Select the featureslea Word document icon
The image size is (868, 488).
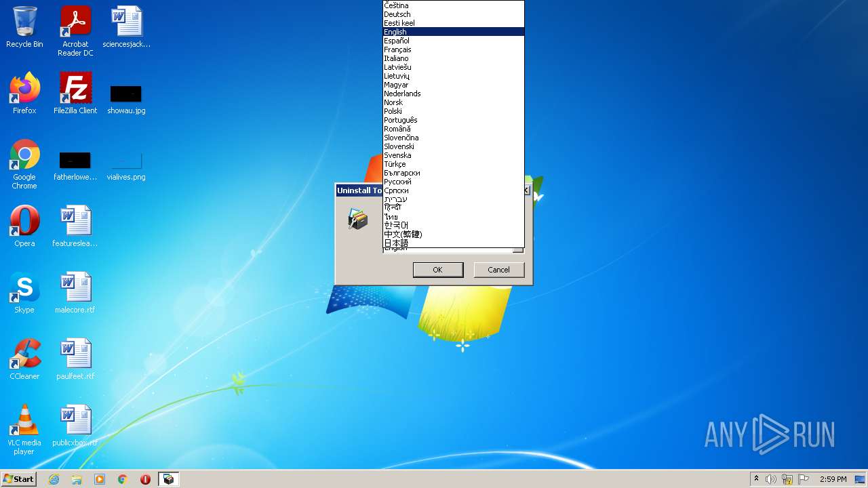(75, 226)
